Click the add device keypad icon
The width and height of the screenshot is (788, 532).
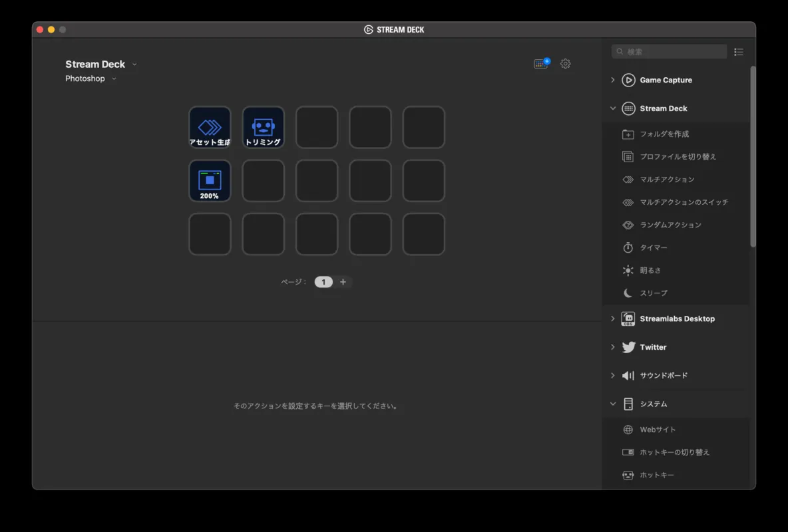541,64
